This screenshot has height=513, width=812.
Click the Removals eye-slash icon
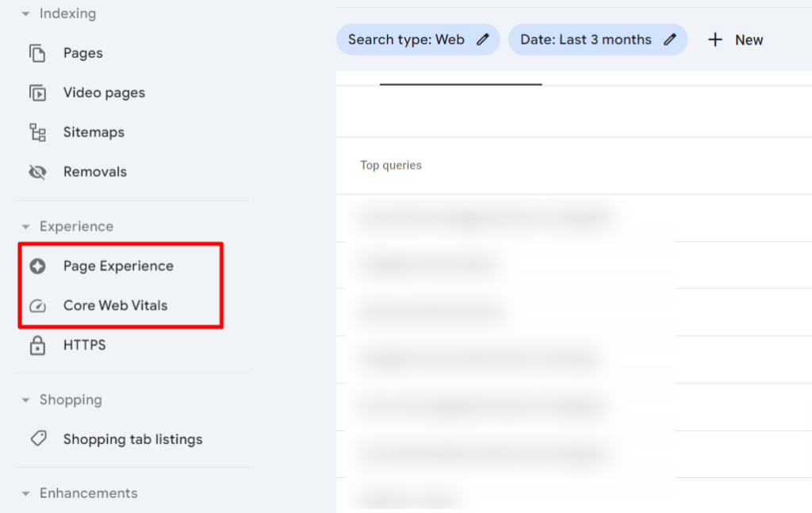[x=38, y=171]
